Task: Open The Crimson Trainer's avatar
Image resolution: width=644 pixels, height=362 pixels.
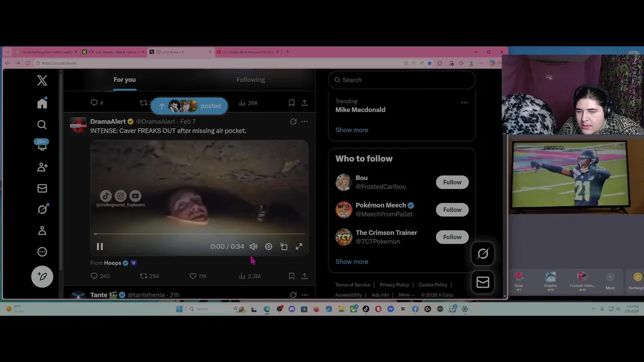Action: [344, 237]
